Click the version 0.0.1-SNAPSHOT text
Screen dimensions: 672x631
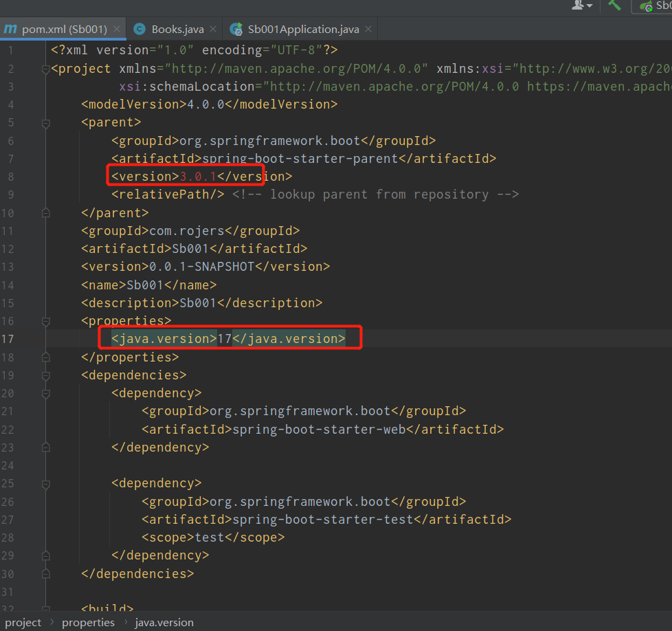tap(202, 267)
